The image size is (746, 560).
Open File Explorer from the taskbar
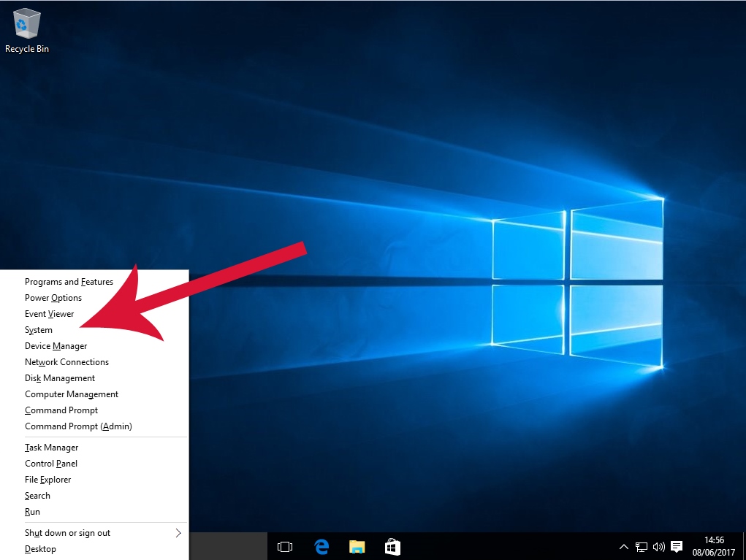click(357, 546)
